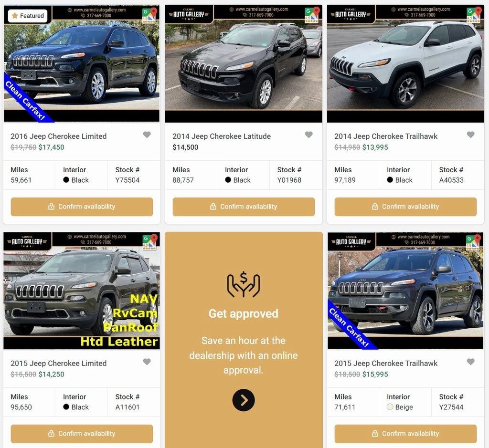Click the money-in-hands financing icon
The width and height of the screenshot is (489, 448).
click(x=244, y=285)
